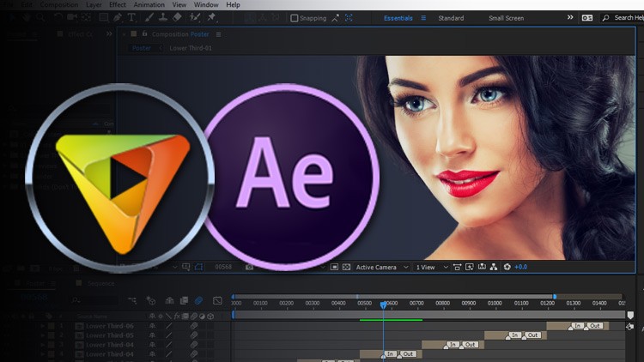Click the work area end handle
The image size is (644, 362).
[x=555, y=296]
